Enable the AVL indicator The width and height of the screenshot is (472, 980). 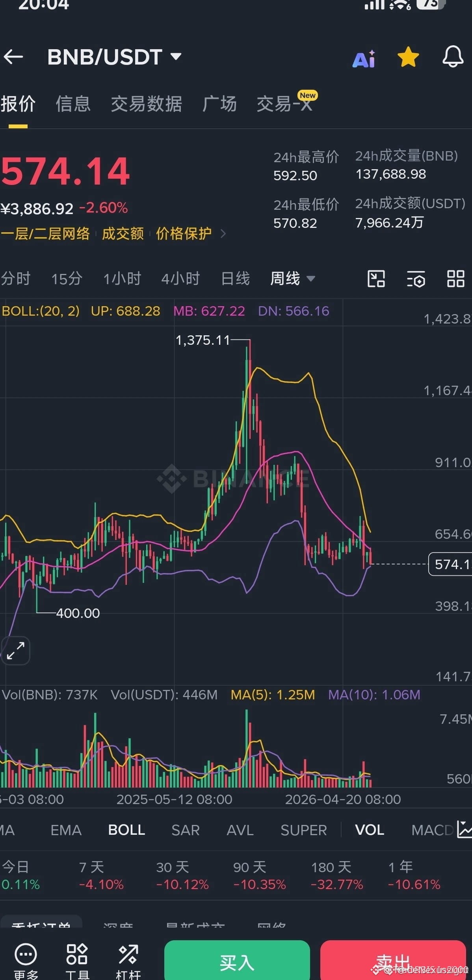point(240,830)
